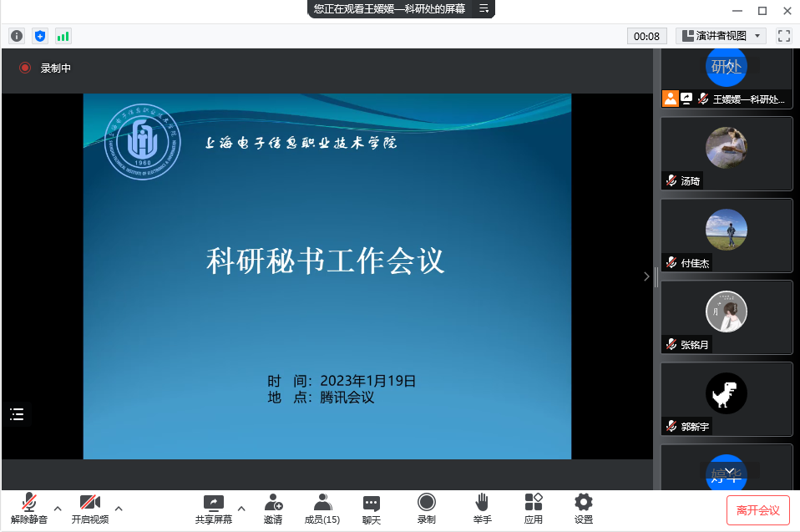The height and width of the screenshot is (532, 800).
Task: Click the red 离开会议 button
Action: click(x=757, y=510)
